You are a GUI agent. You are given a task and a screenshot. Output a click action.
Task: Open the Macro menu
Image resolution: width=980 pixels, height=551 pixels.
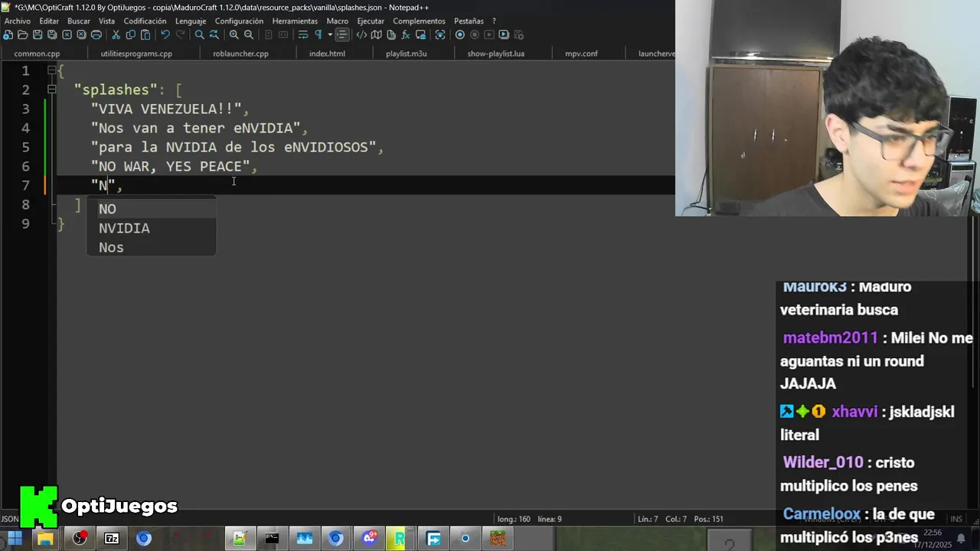click(338, 21)
